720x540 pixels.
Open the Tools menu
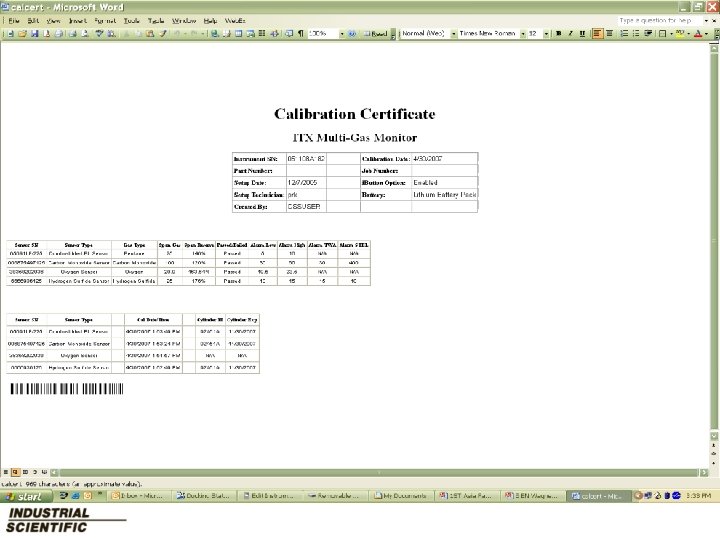(x=131, y=21)
